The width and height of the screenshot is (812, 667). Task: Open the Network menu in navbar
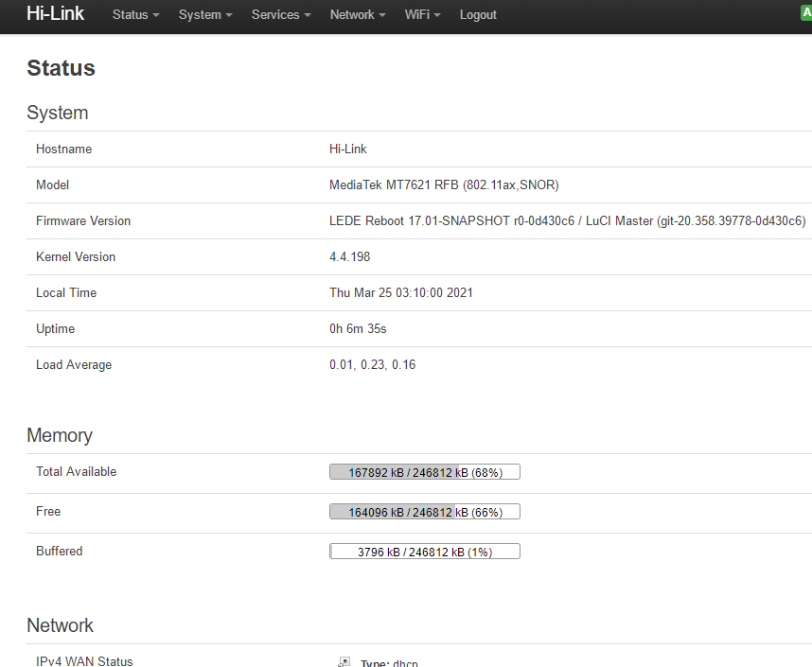[x=357, y=15]
